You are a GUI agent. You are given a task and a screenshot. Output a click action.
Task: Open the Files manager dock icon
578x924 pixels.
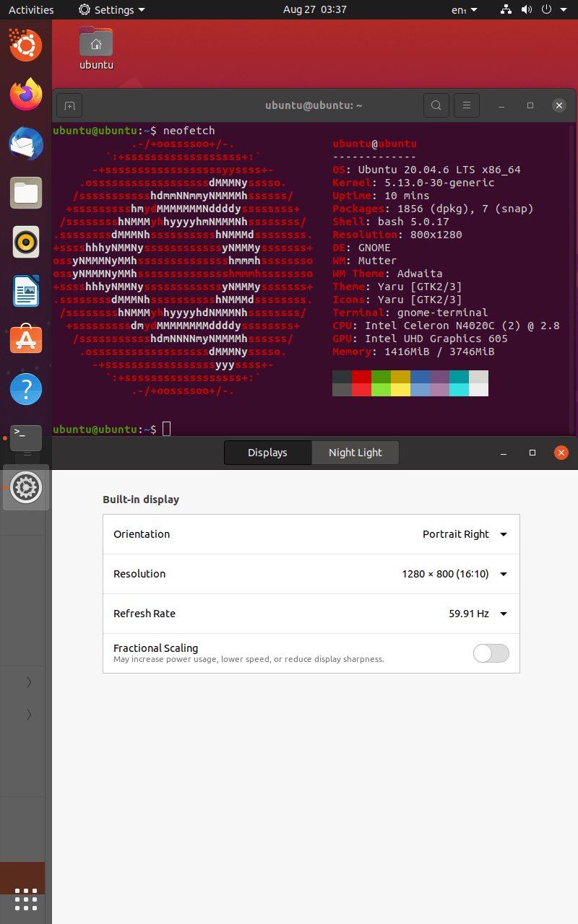[25, 193]
